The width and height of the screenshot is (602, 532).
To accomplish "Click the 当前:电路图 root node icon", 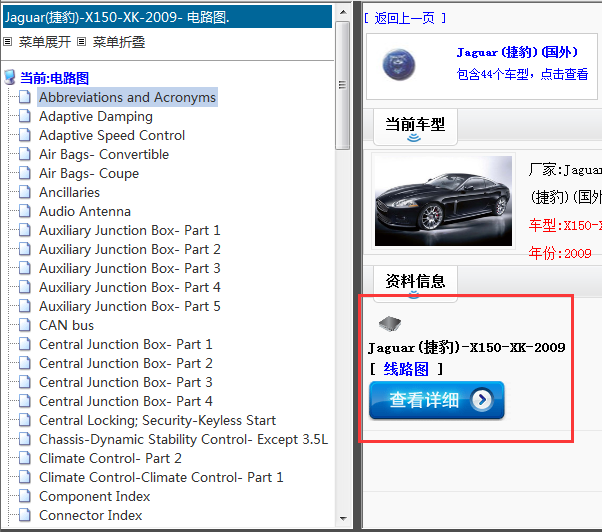I will (x=10, y=77).
